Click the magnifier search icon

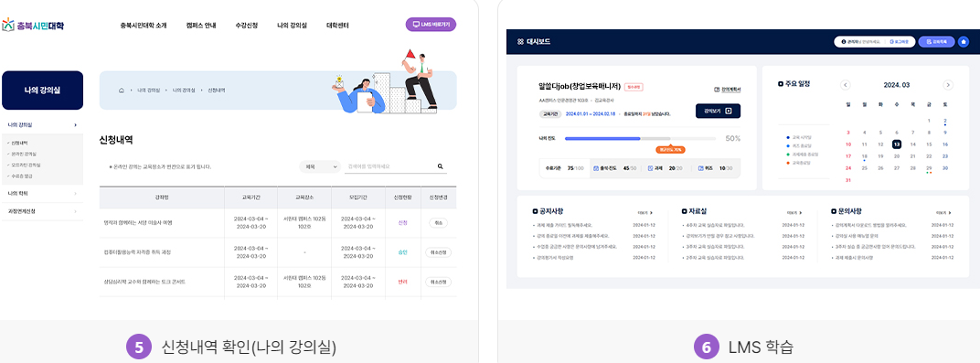coord(440,166)
